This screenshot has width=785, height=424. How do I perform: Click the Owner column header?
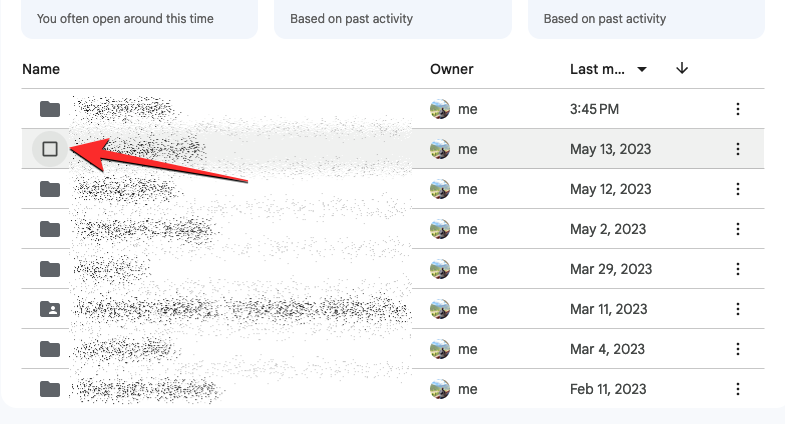click(x=452, y=69)
